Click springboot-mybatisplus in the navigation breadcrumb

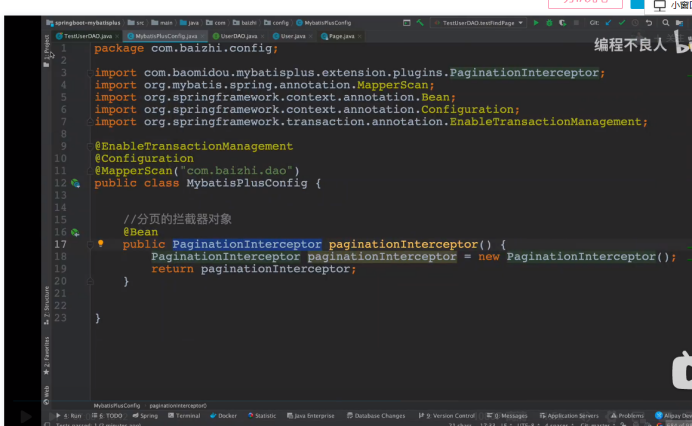[83, 23]
